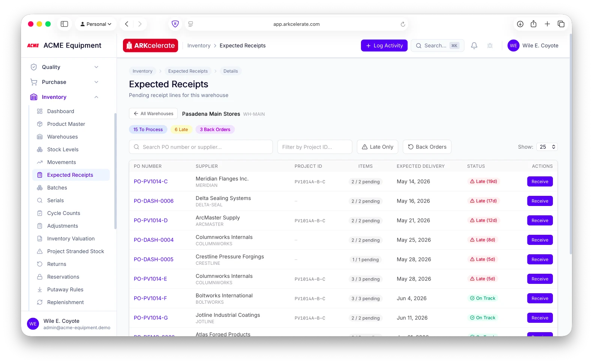Open the Personal profile dropdown
Image resolution: width=593 pixels, height=364 pixels.
click(x=96, y=24)
